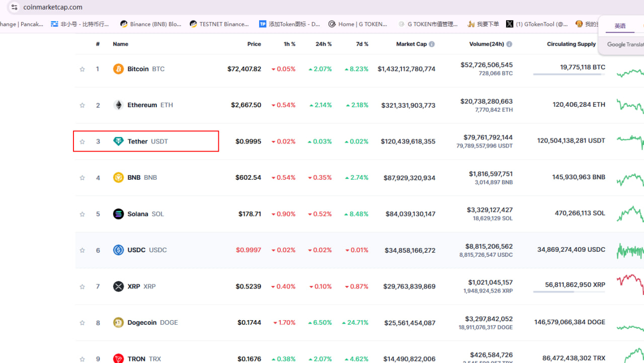The image size is (644, 363).
Task: Click the Dogecoin logo icon
Action: [118, 323]
